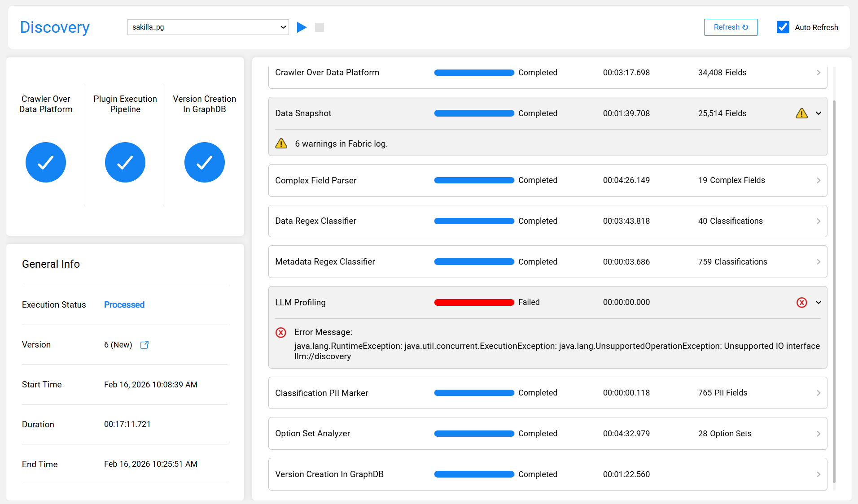Click the warning icon beside '6 warnings in Fabric log'
This screenshot has width=858, height=504.
(x=281, y=143)
